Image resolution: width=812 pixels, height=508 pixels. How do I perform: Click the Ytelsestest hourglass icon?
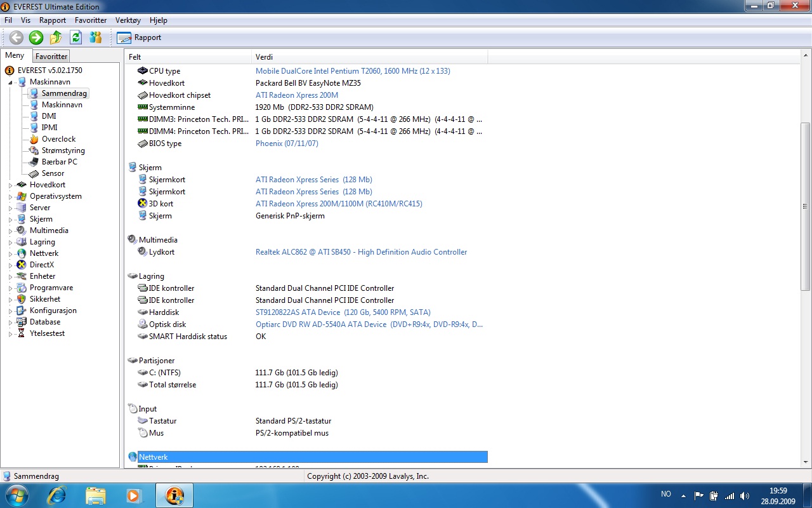[x=22, y=333]
